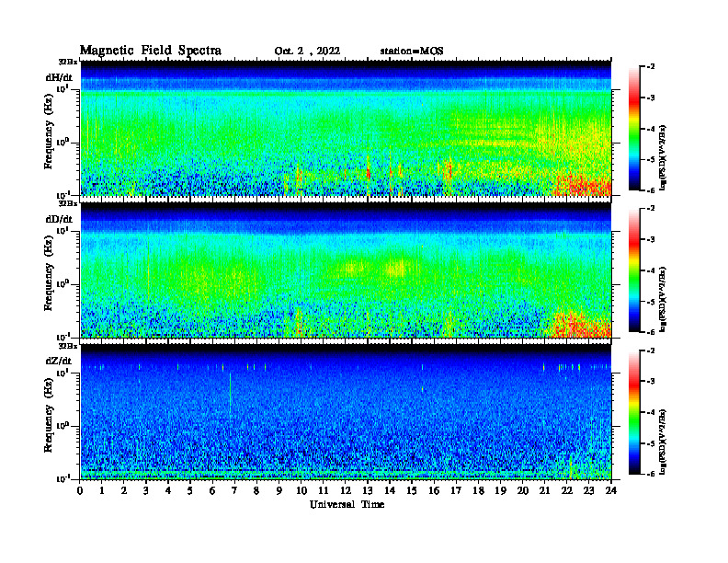Click the "-2" value on dZ/dt color bar

pyautogui.click(x=651, y=350)
